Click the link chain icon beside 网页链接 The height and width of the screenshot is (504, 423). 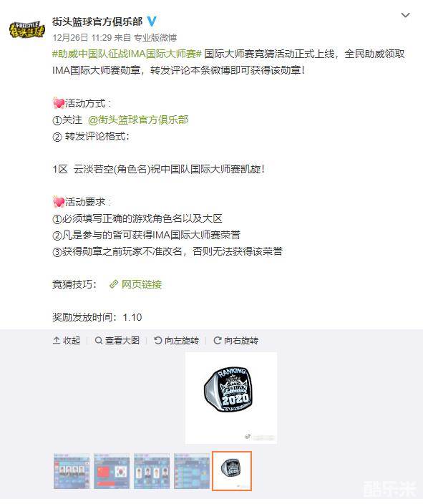pos(114,284)
